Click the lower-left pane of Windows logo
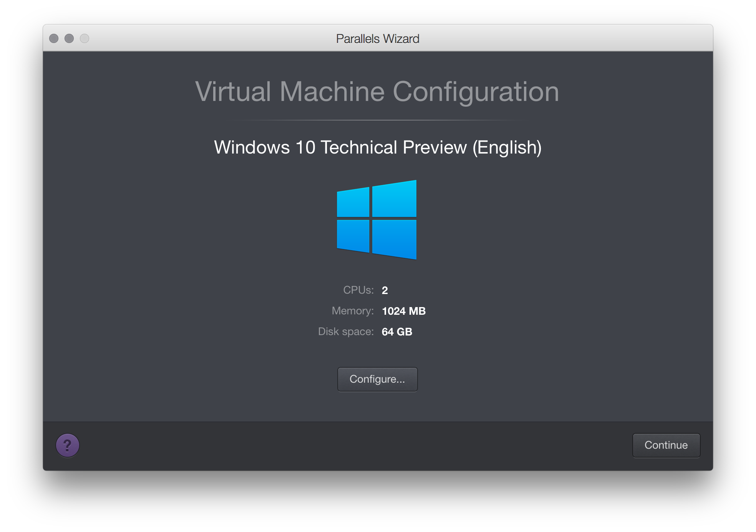 pos(353,235)
